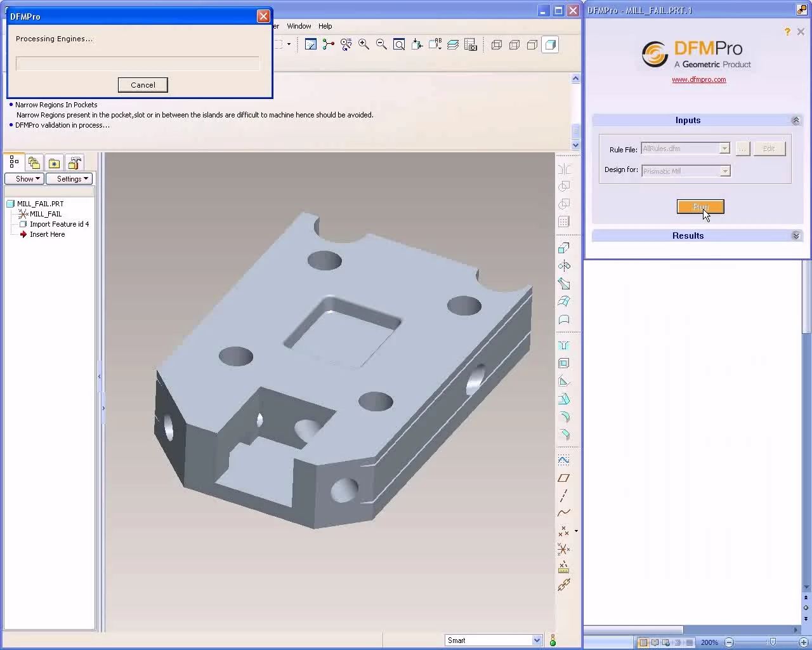
Task: Open the Settings dropdown in model tree
Action: click(69, 179)
